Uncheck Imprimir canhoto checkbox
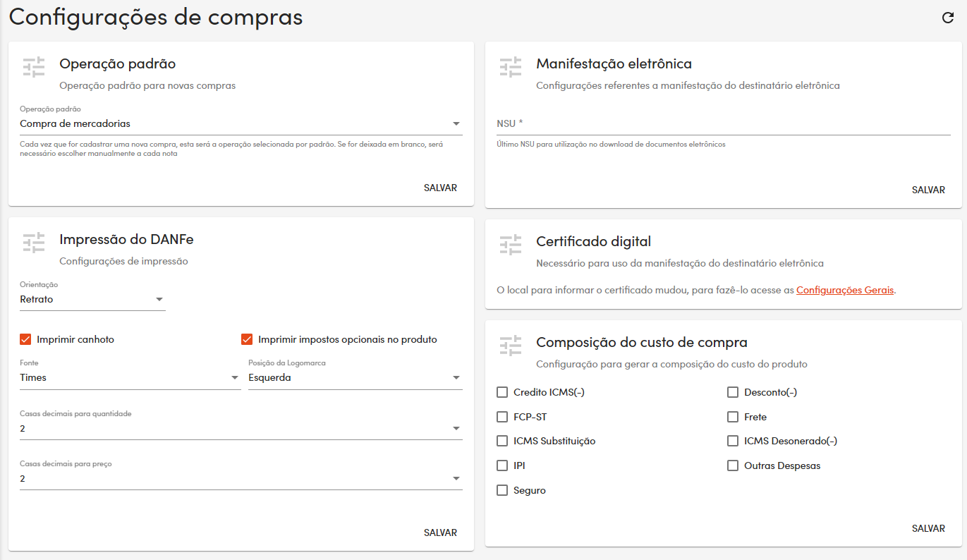 (26, 340)
